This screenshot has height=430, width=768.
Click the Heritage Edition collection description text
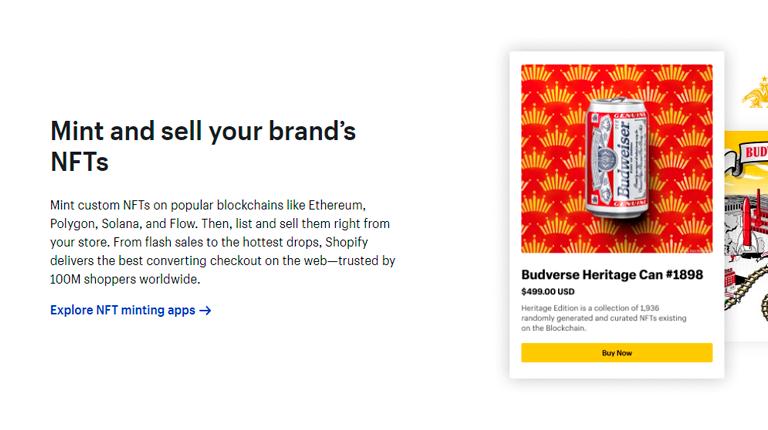(x=603, y=318)
